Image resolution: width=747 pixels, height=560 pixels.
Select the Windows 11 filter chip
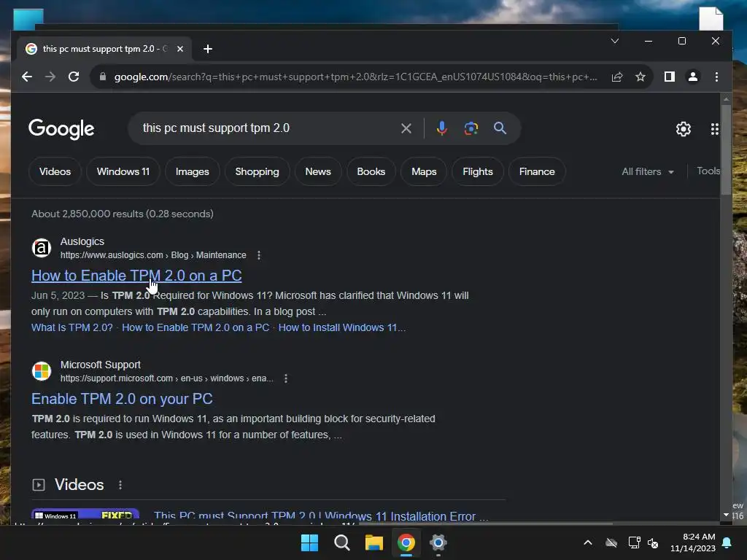click(x=123, y=171)
